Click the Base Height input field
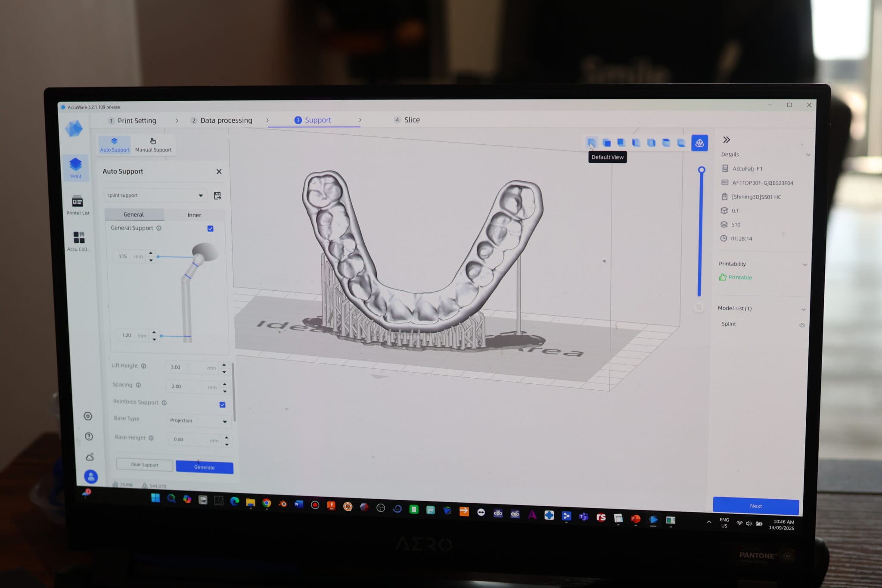 [196, 440]
